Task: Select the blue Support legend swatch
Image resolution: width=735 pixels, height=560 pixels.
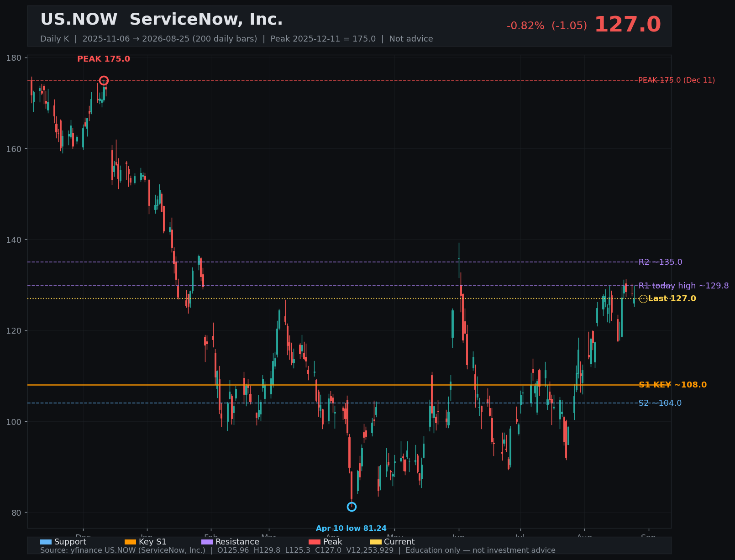Action: (46, 542)
